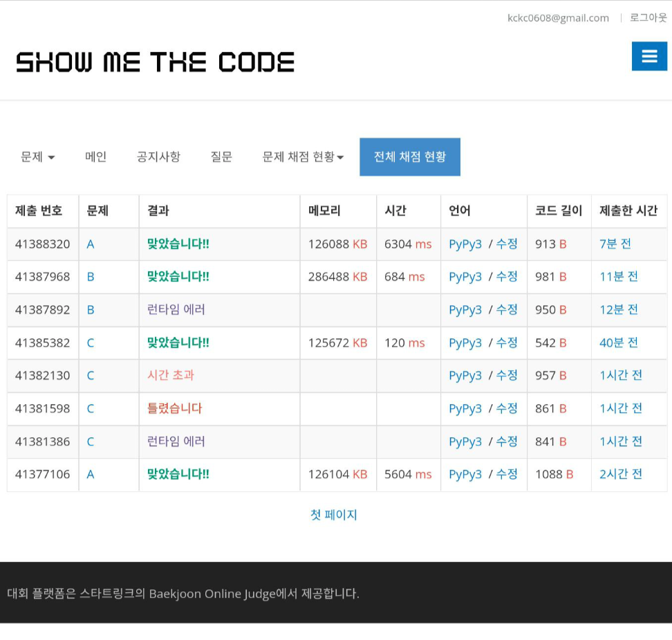Image resolution: width=672 pixels, height=640 pixels.
Task: Open the 질문 tab
Action: 221,156
